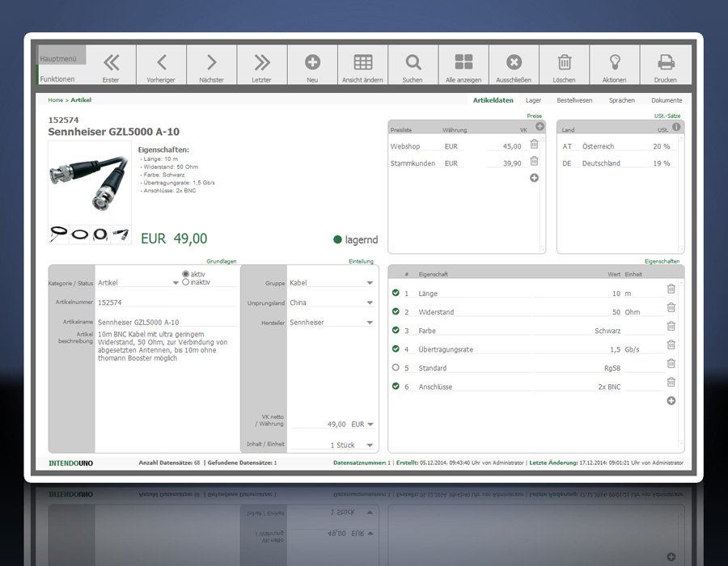The height and width of the screenshot is (566, 728).
Task: Add price row below Stammkunden
Action: (x=535, y=178)
